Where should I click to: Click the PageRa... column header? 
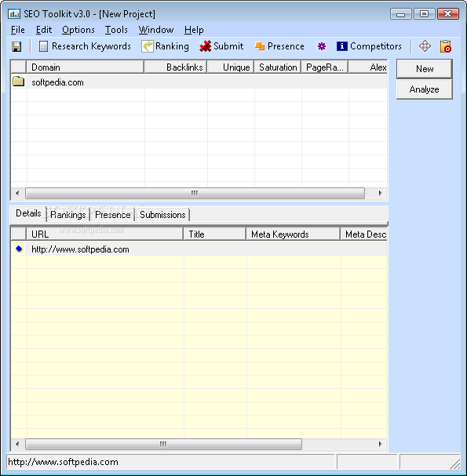pyautogui.click(x=324, y=67)
